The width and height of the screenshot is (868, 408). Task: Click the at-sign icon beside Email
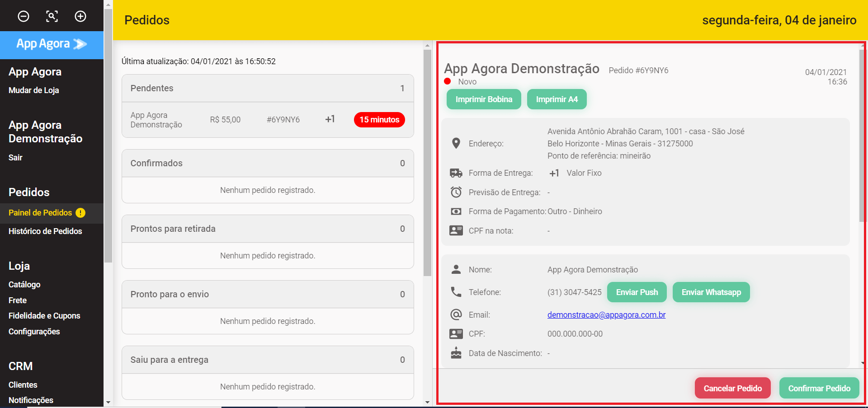[x=456, y=314]
